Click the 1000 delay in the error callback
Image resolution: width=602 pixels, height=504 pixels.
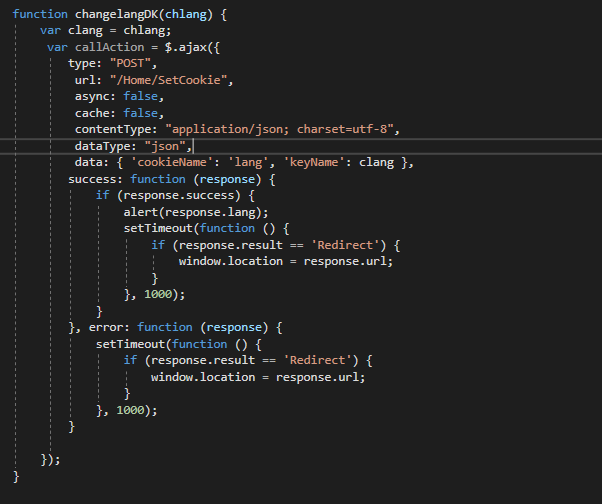(131, 410)
